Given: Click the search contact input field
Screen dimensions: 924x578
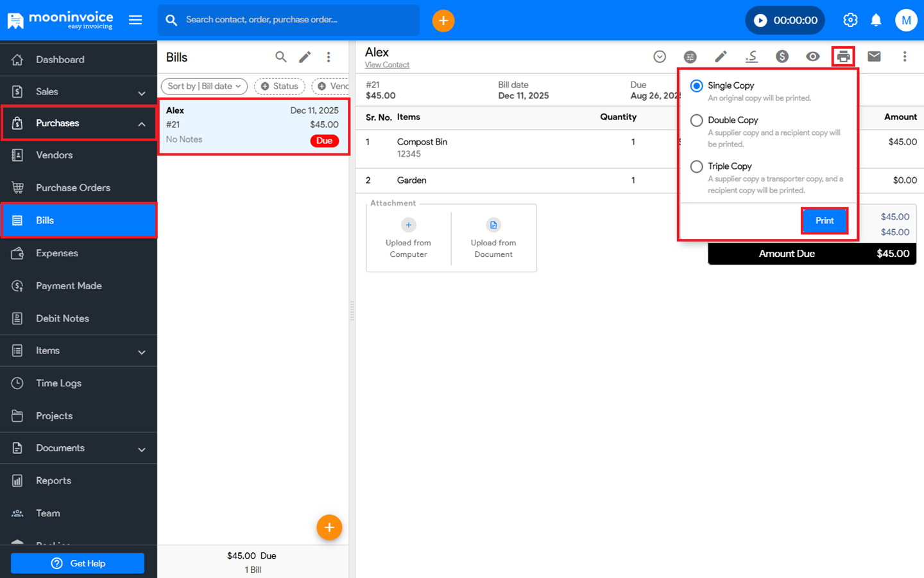Looking at the screenshot, I should pos(295,20).
